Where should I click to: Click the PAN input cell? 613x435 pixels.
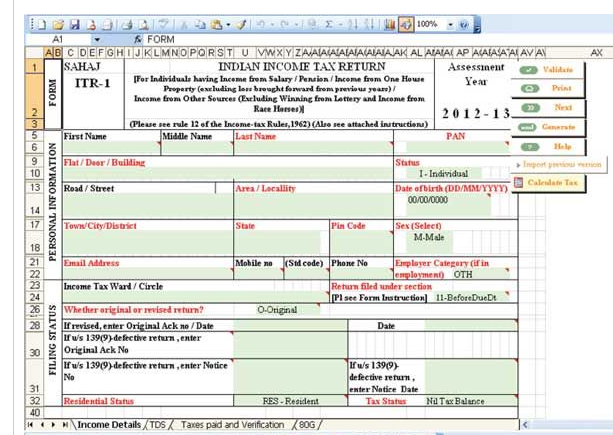click(x=458, y=147)
